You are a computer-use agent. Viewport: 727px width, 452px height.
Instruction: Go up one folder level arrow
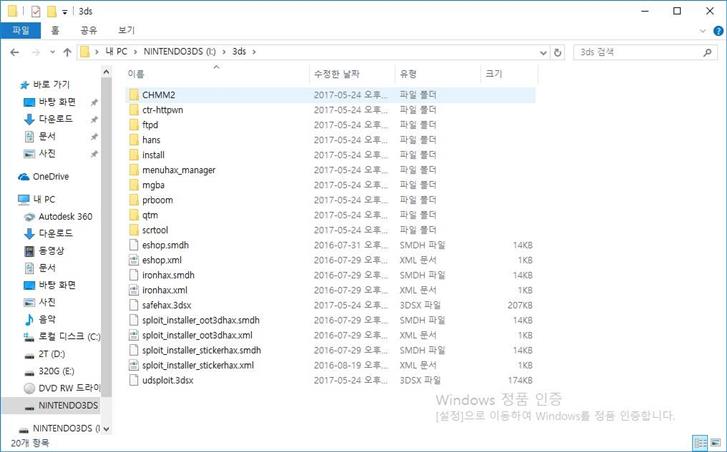(67, 52)
